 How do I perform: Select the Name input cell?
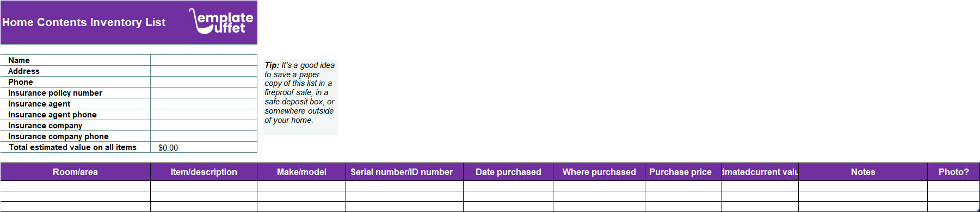click(204, 60)
